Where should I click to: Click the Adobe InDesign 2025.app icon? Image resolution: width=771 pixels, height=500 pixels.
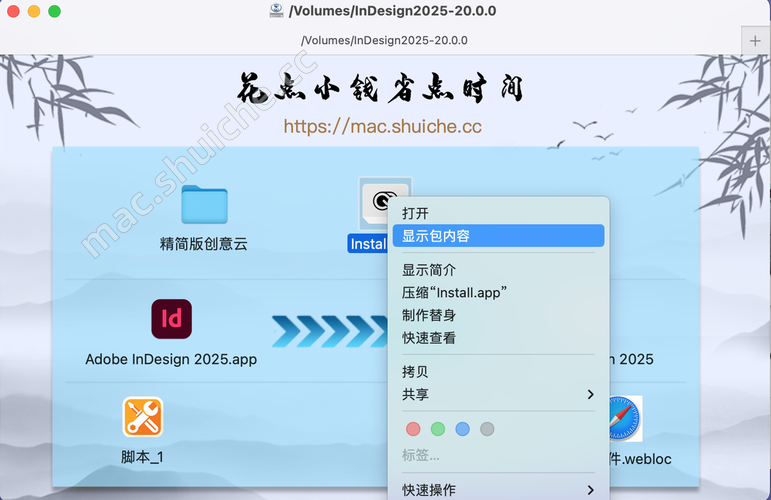click(x=171, y=320)
